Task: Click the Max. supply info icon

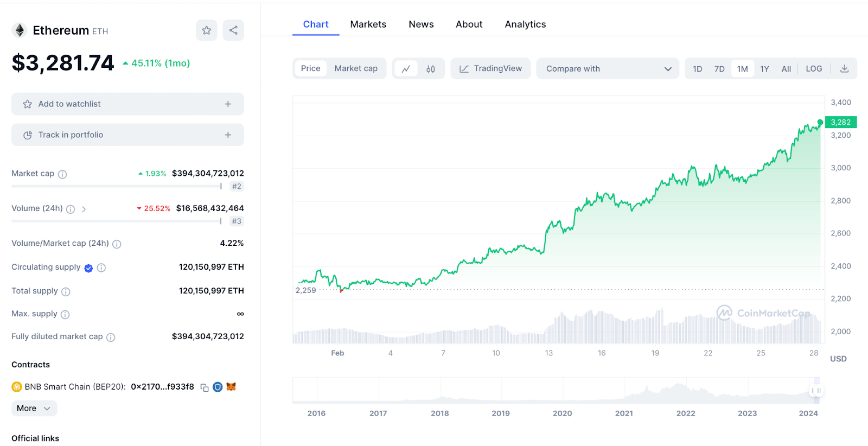Action: point(65,315)
